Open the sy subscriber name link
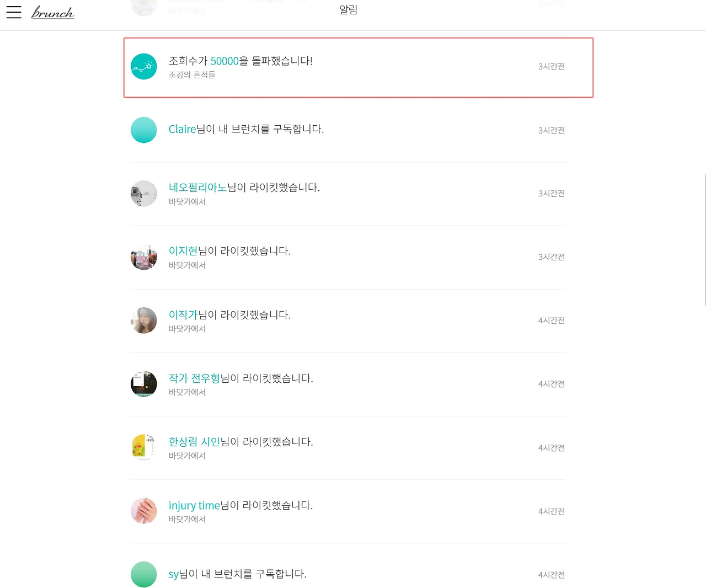The image size is (706, 588). [174, 574]
